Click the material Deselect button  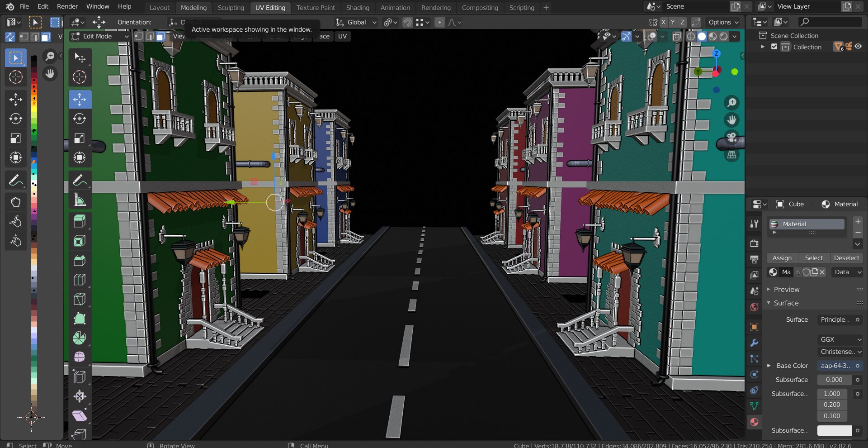click(846, 258)
